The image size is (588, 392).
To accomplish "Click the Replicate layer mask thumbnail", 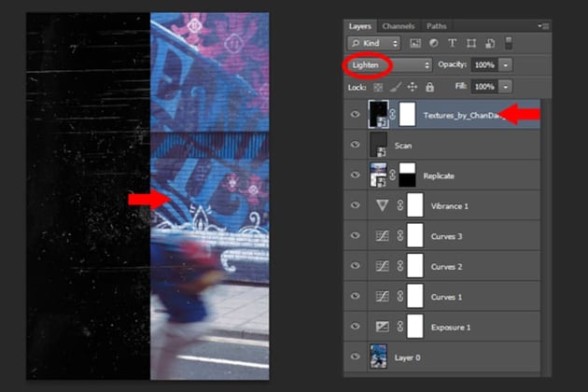I will 407,175.
